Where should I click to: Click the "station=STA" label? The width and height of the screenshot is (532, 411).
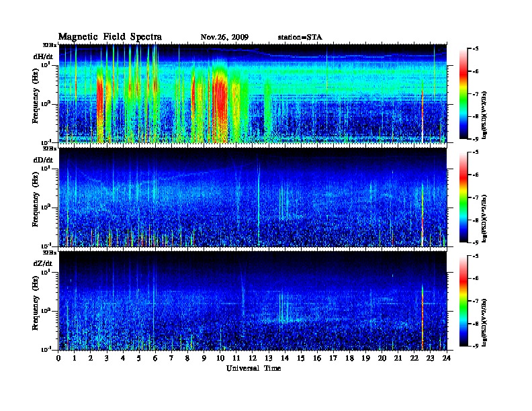[300, 37]
